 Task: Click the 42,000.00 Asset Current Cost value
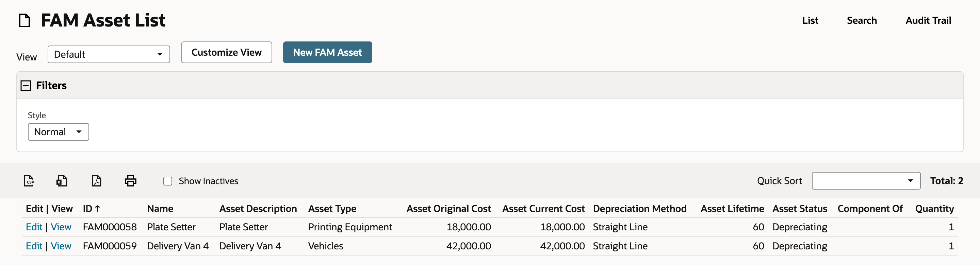point(562,246)
